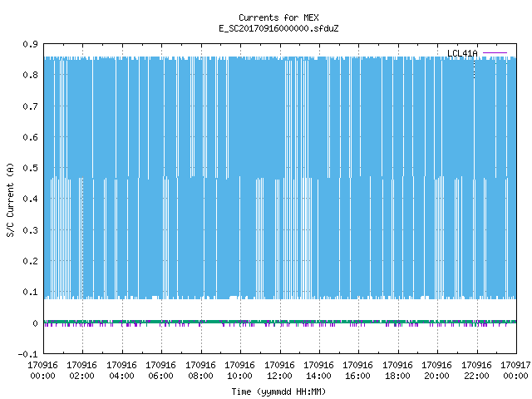Click the x-axis tick 170916 20:00
This screenshot has width=532, height=399.
point(436,371)
